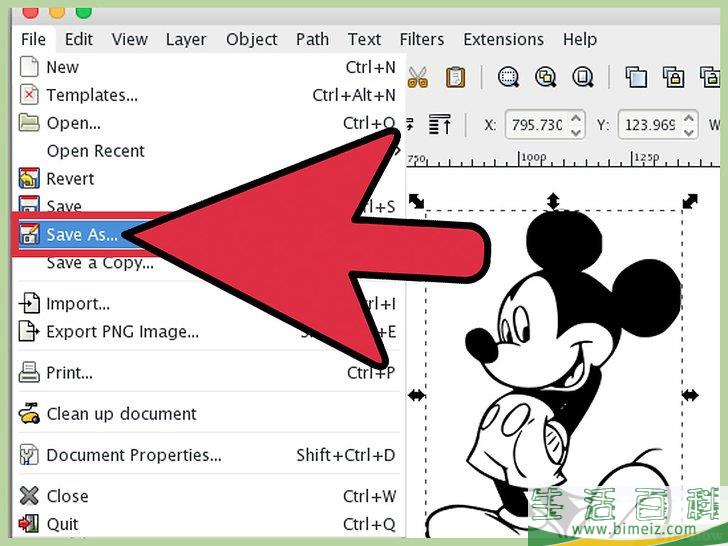Image resolution: width=728 pixels, height=546 pixels.
Task: Choose Clean up document entry
Action: (208, 414)
